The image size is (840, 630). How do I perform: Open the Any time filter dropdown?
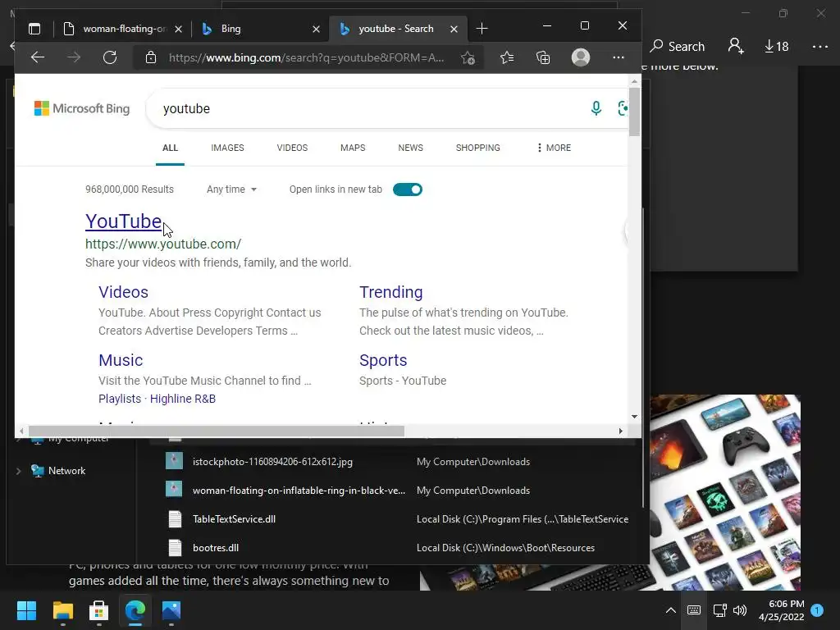point(231,189)
